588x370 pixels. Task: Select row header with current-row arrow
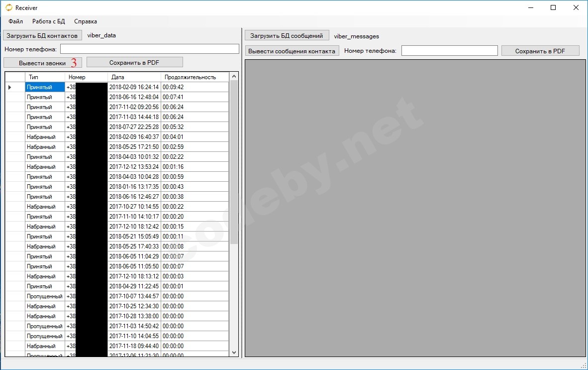15,87
